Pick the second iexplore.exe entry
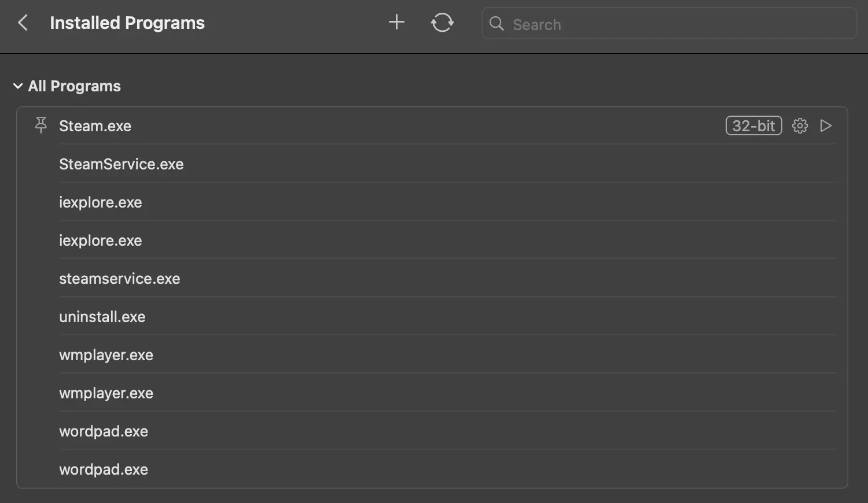The image size is (868, 503). pos(101,241)
